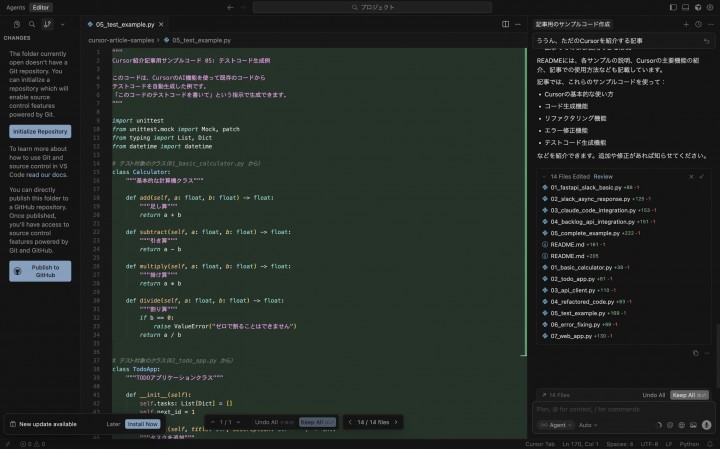Image resolution: width=720 pixels, height=449 pixels.
Task: Open the Explorer files icon in sidebar
Action: coord(16,23)
